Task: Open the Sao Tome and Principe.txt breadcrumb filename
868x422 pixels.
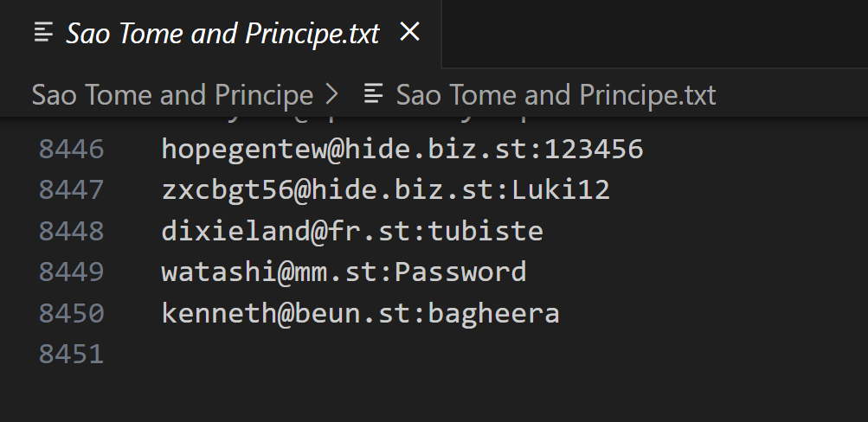Action: 556,94
